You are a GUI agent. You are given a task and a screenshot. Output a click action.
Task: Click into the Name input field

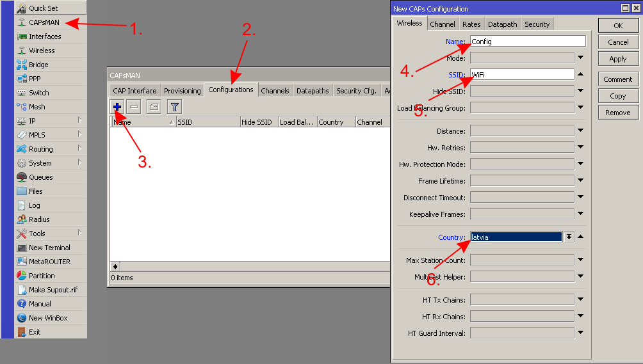pyautogui.click(x=528, y=42)
